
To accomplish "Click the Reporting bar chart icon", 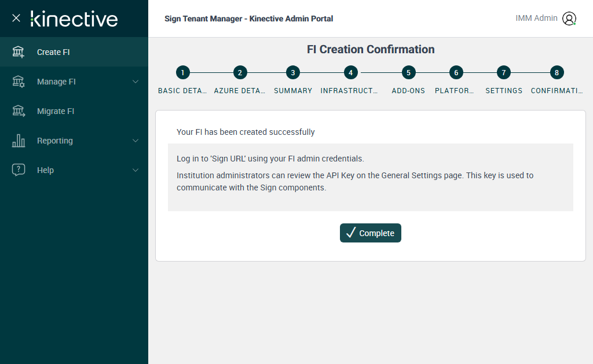I will pyautogui.click(x=18, y=140).
